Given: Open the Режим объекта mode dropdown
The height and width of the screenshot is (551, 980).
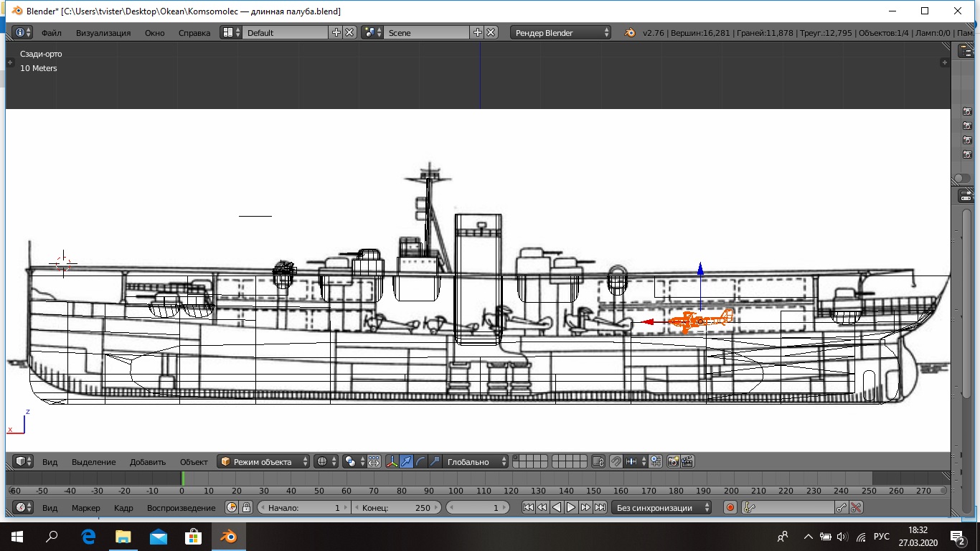Looking at the screenshot, I should 264,461.
